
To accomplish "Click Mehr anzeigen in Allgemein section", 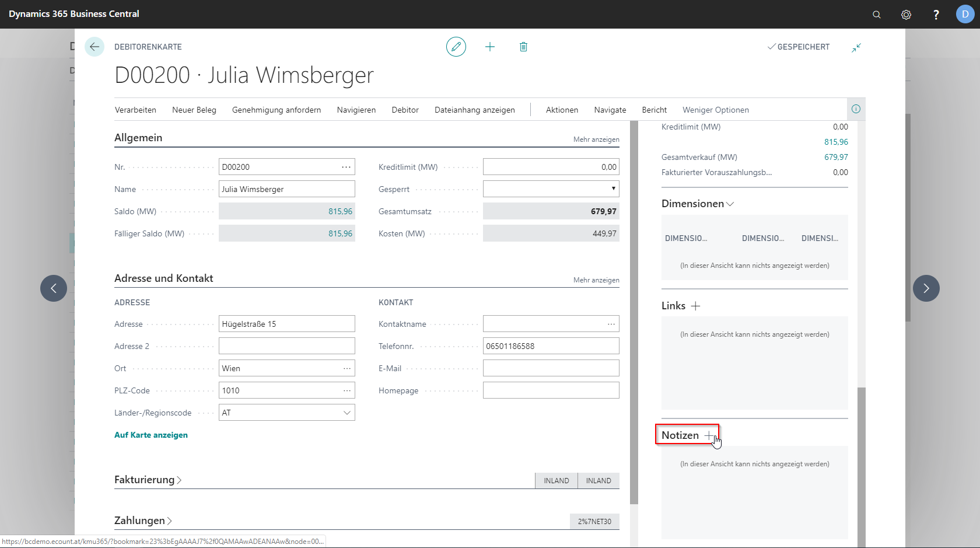I will pos(596,139).
